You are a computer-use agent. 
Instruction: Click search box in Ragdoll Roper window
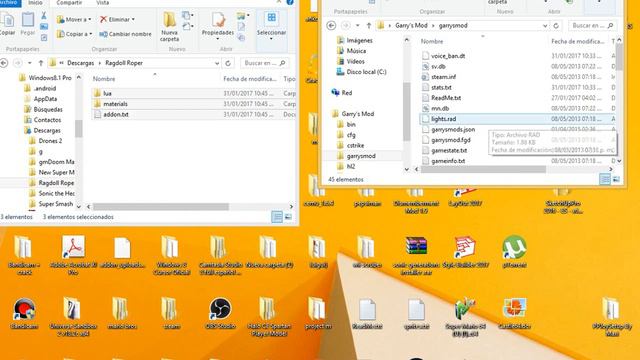[x=264, y=63]
